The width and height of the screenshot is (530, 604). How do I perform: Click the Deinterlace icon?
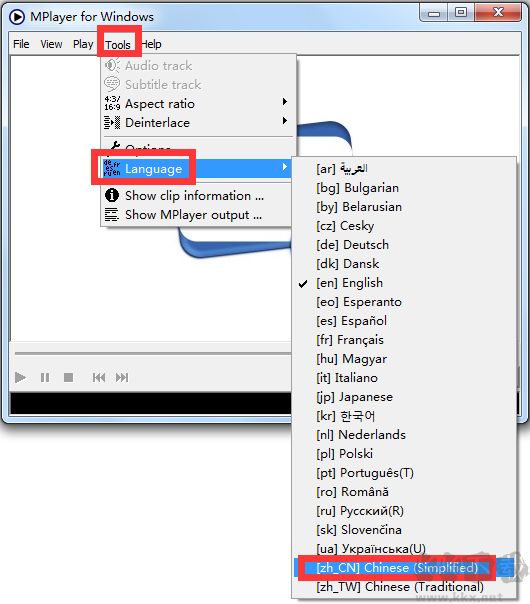click(112, 122)
